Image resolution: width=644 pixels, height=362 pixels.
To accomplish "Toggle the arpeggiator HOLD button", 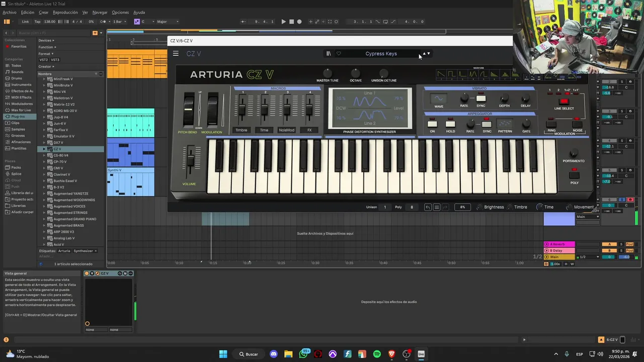I will tap(450, 124).
